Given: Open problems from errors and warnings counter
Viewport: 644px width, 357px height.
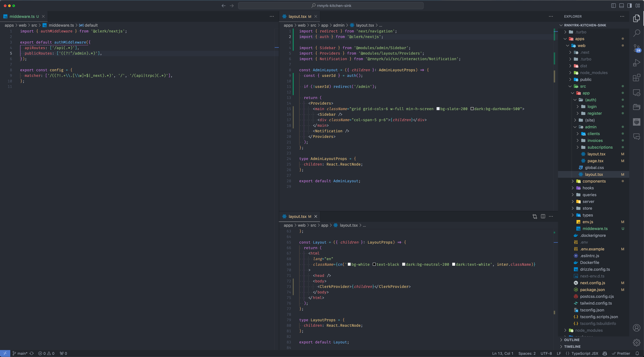Looking at the screenshot, I should click(46, 353).
